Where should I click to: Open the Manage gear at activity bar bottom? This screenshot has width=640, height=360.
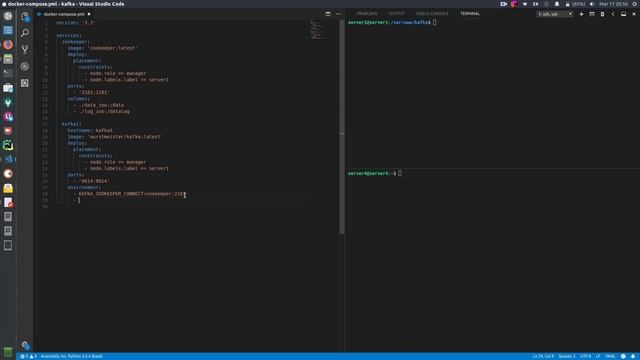click(x=25, y=346)
